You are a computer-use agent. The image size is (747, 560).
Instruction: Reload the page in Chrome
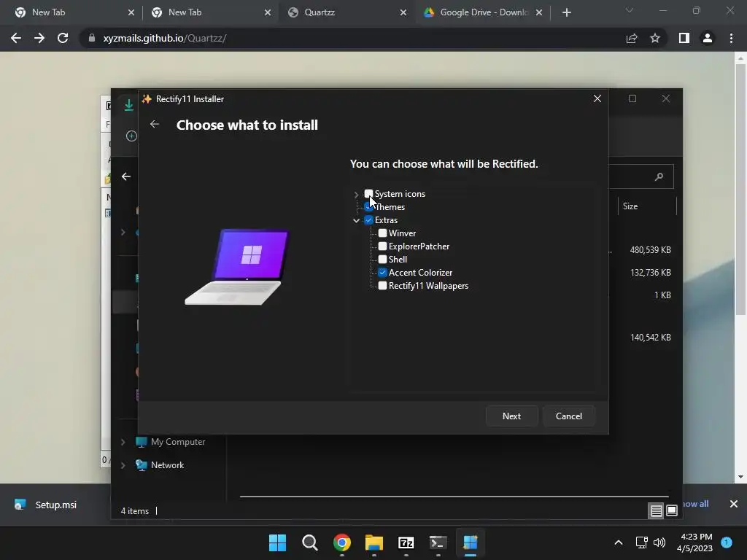pyautogui.click(x=63, y=38)
